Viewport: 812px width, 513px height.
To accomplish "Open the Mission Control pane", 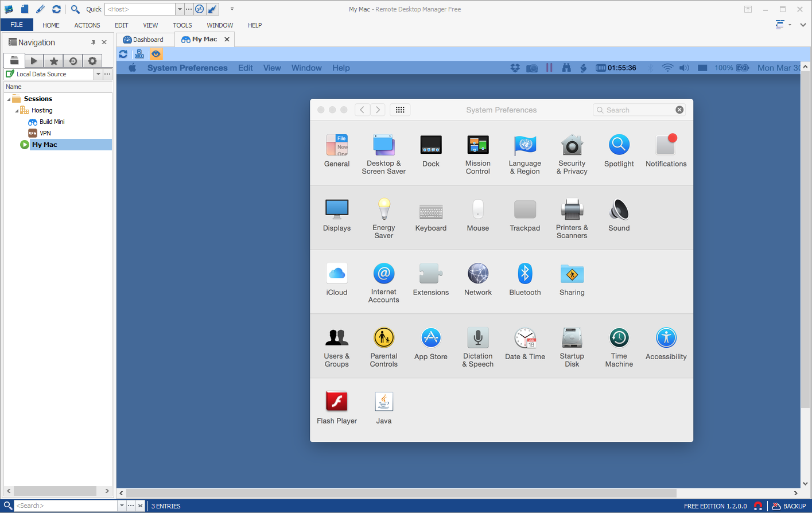I will [x=477, y=154].
